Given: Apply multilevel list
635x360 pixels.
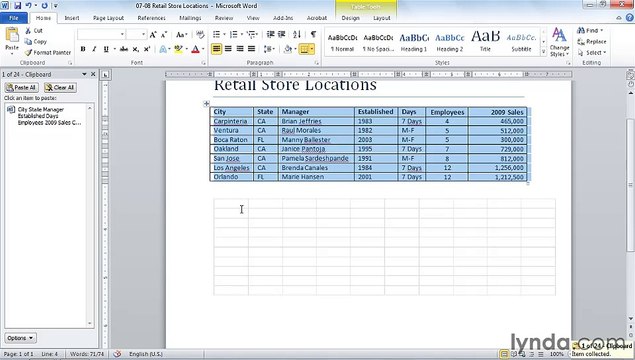Looking at the screenshot, I should pos(251,34).
